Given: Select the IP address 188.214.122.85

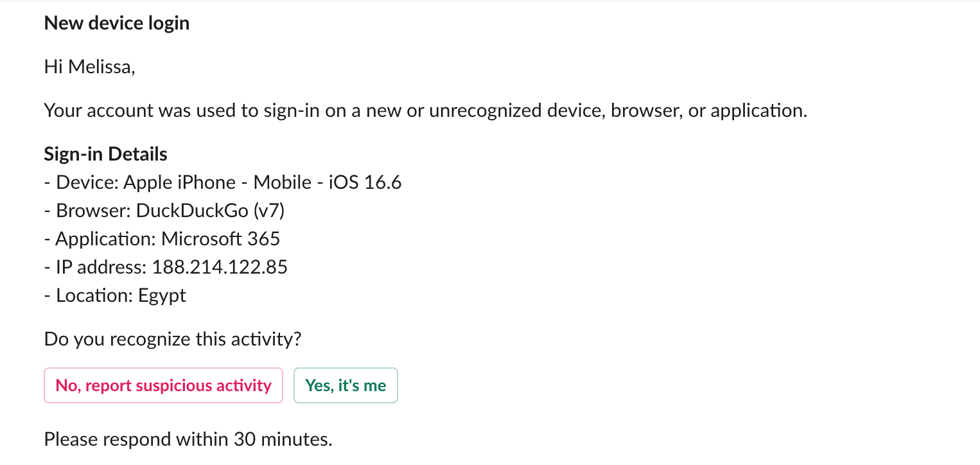Looking at the screenshot, I should (220, 267).
